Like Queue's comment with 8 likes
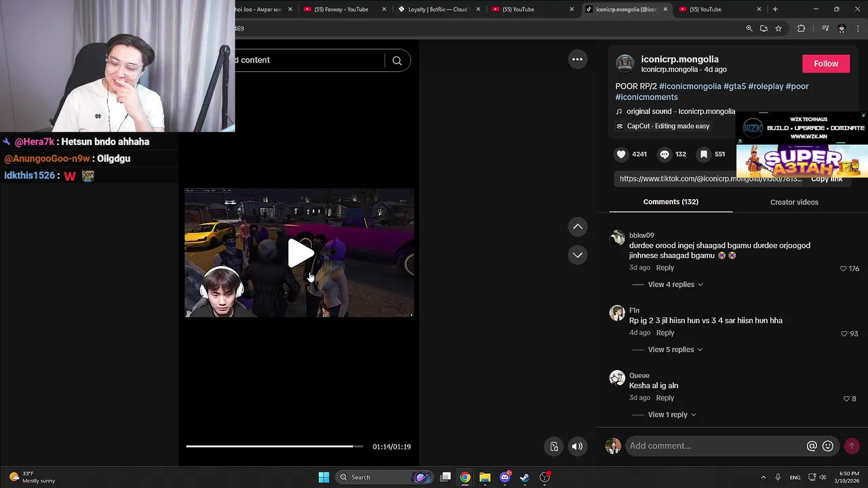868x488 pixels. [846, 399]
